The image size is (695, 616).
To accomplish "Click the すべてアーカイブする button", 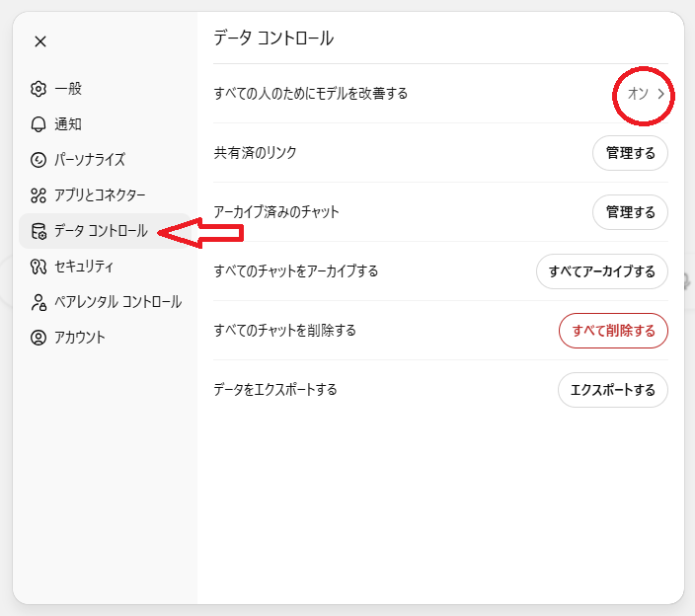I will [x=601, y=271].
